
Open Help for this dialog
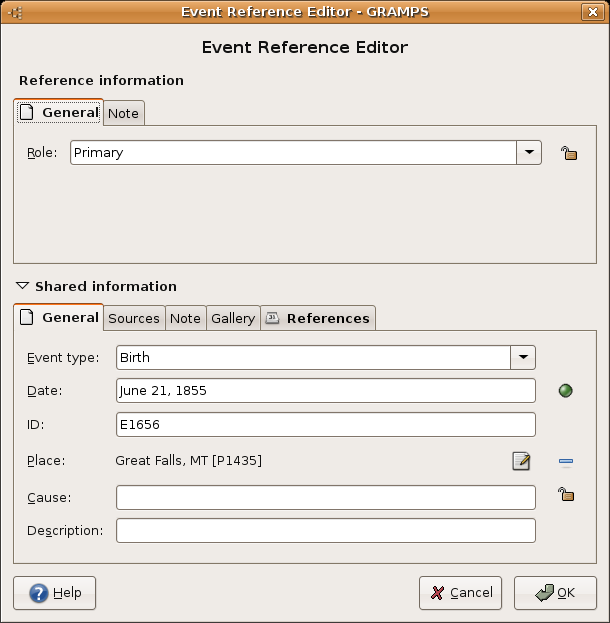(x=55, y=593)
